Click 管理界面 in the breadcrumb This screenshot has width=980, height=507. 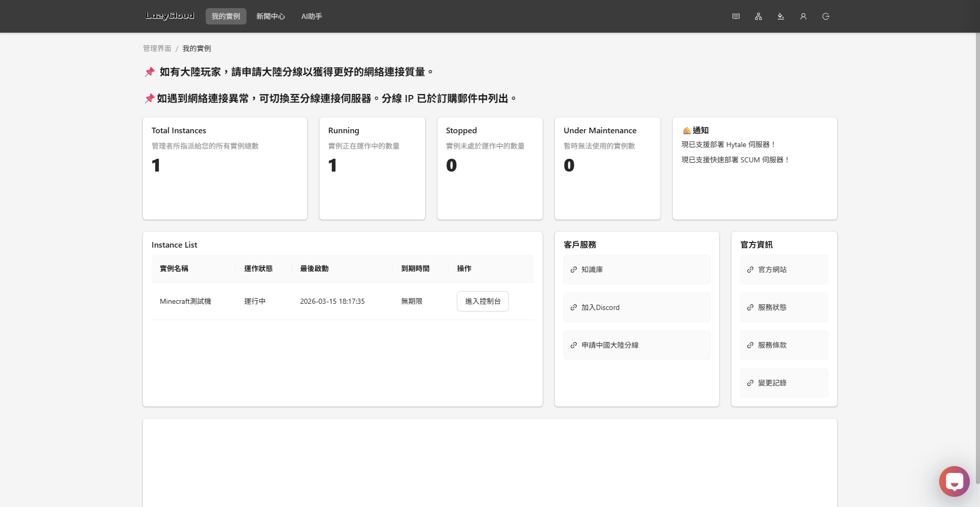157,49
